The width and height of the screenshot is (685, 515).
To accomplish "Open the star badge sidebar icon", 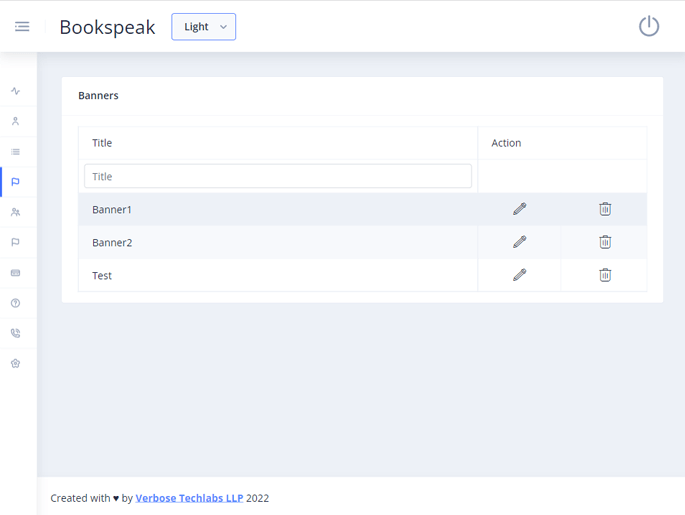I will [x=15, y=363].
